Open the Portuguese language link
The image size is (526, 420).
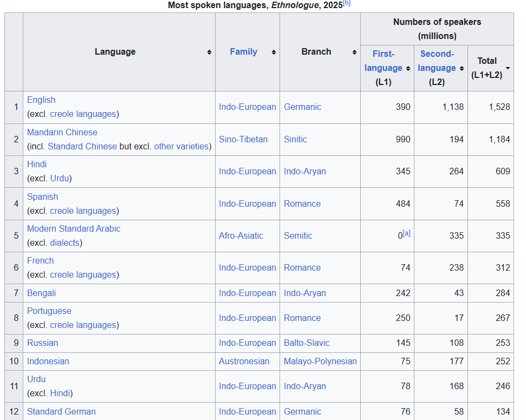pyautogui.click(x=49, y=311)
